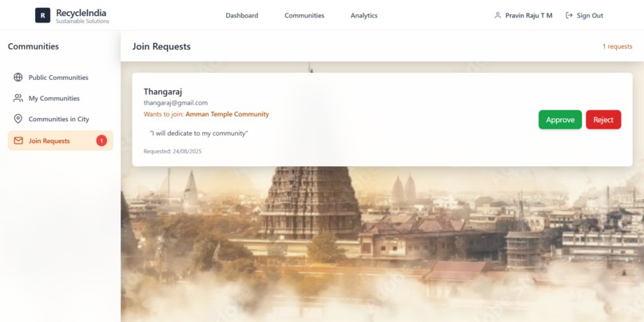The image size is (644, 322).
Task: Select Communities in City in the sidebar
Action: tap(61, 119)
